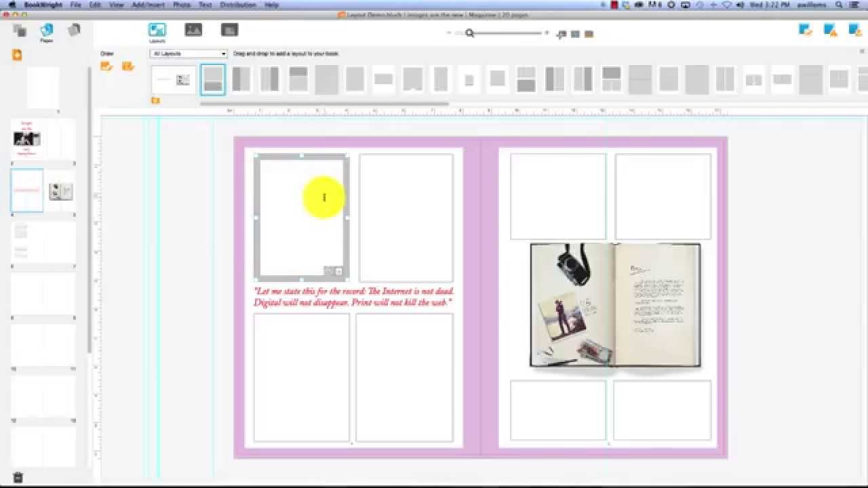The height and width of the screenshot is (488, 868).
Task: Click the macOS Spotlight search icon
Action: pos(840,5)
